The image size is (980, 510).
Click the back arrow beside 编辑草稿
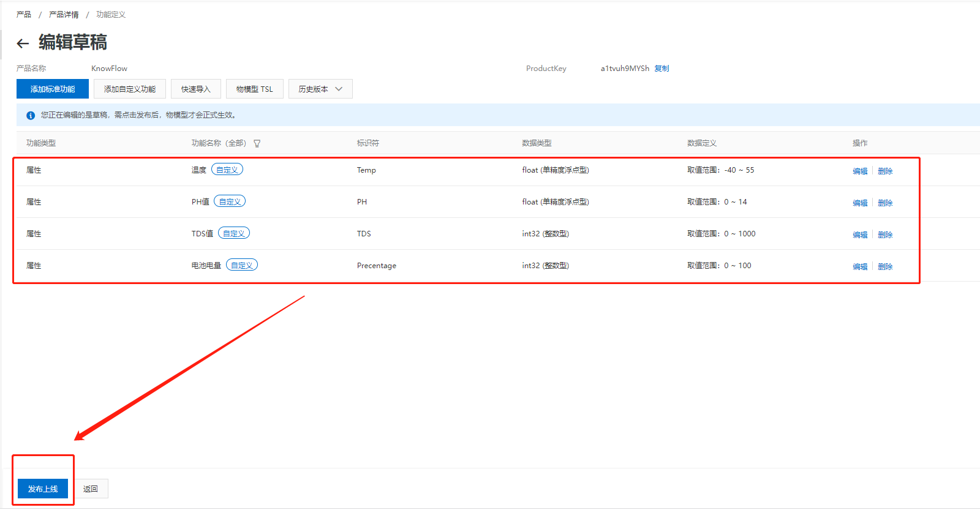tap(23, 43)
